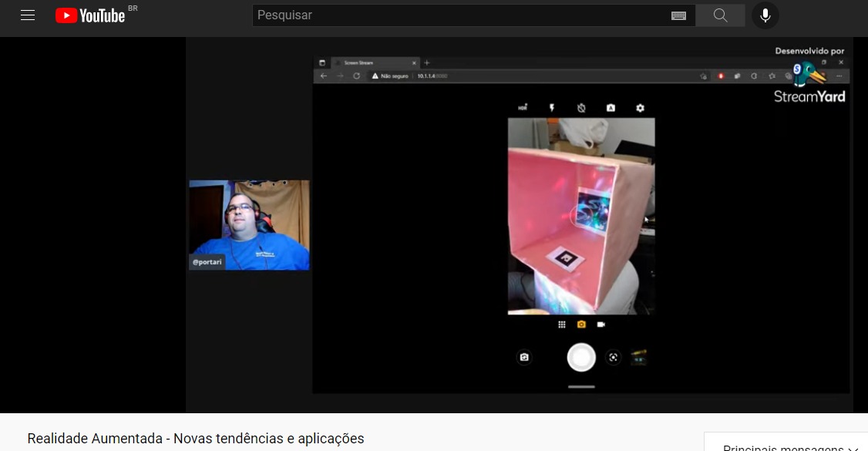Open the camera settings gear icon

click(x=640, y=108)
